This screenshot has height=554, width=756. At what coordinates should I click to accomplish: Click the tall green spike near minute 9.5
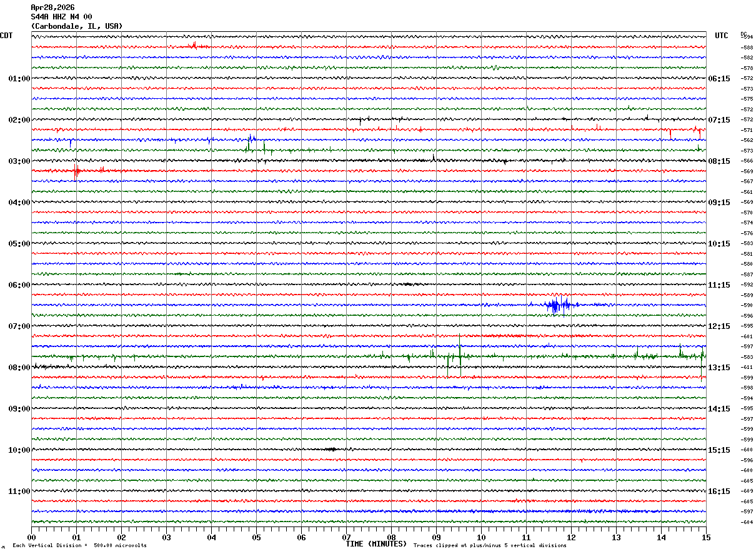click(x=460, y=355)
